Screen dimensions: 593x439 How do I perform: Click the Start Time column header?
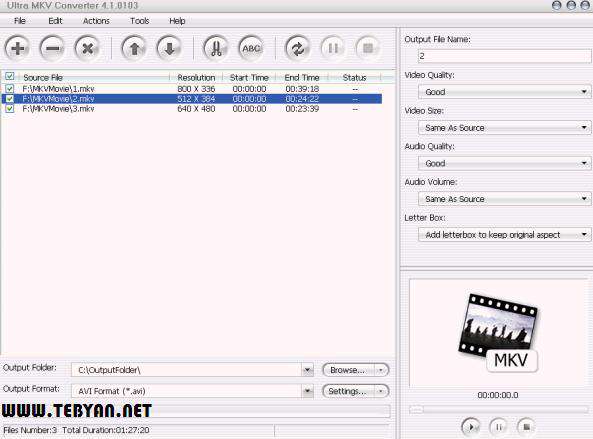[249, 77]
